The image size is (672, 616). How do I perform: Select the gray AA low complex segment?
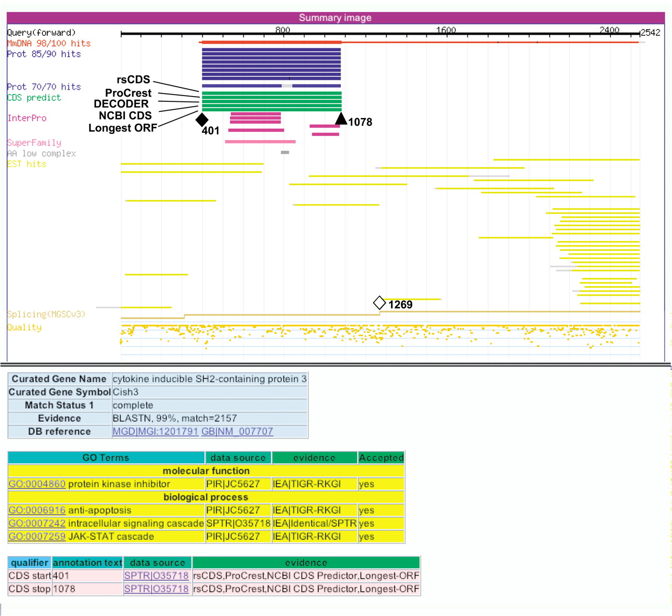(x=285, y=152)
